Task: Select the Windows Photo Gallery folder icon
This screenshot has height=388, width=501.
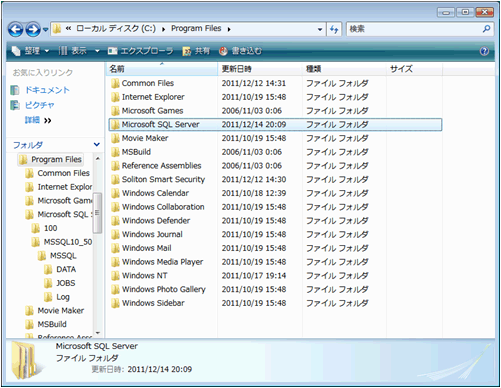Action: point(115,289)
